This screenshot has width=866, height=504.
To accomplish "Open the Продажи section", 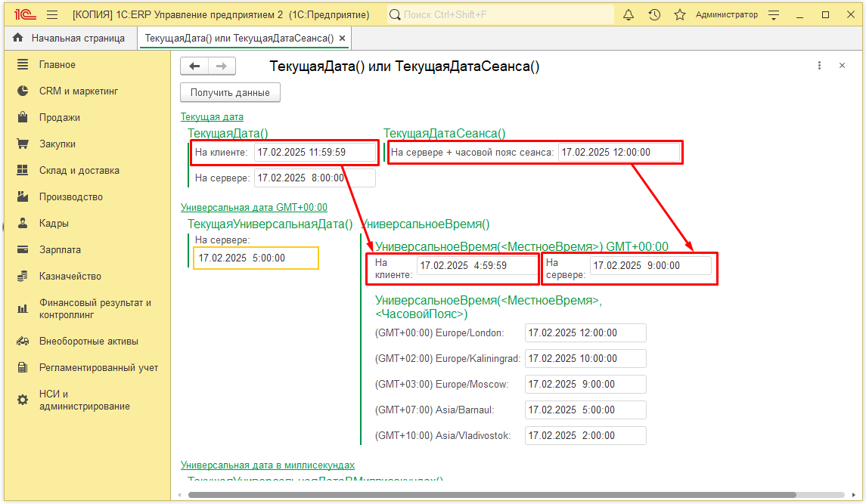I will coord(59,117).
